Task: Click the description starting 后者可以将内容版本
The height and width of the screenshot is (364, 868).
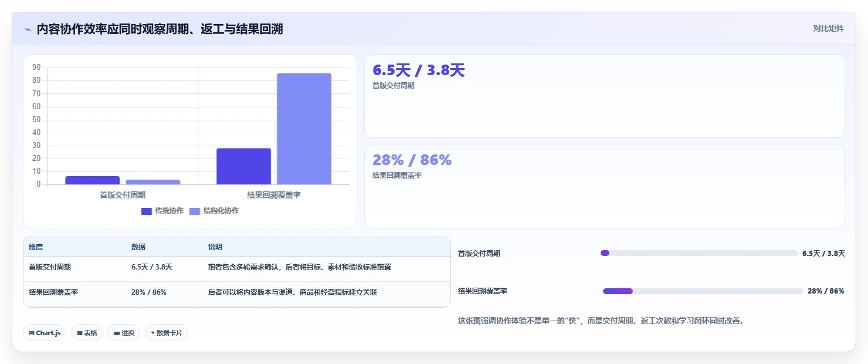Action: tap(293, 292)
